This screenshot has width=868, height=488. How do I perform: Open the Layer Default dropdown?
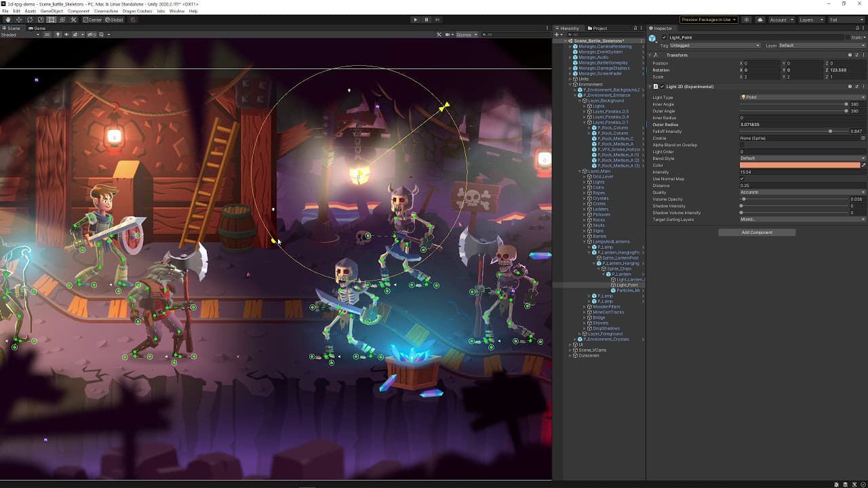(821, 45)
